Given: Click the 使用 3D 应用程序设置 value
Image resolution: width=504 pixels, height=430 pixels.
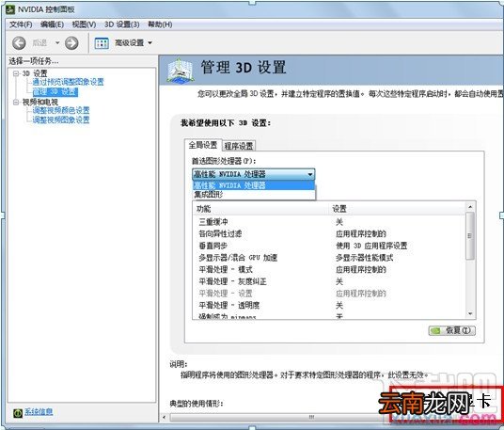Looking at the screenshot, I should click(x=371, y=246).
